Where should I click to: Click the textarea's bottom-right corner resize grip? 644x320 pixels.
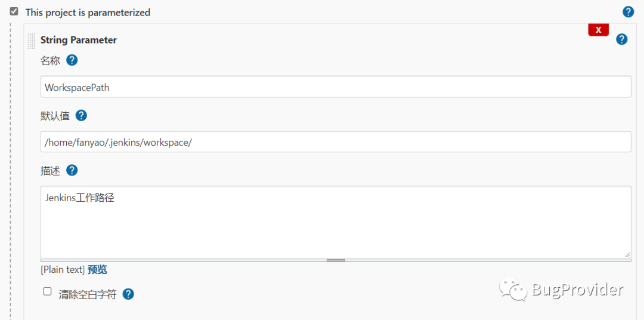(627, 254)
